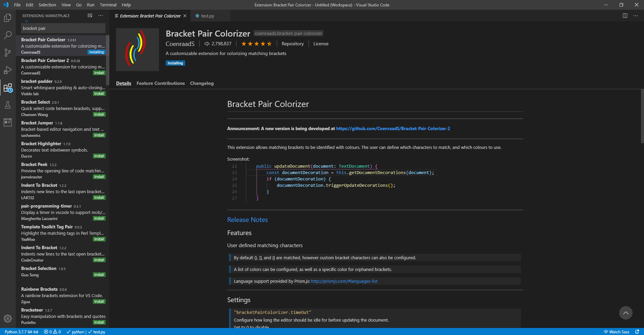
Task: Click the CoenraadS publisher name
Action: tap(180, 44)
